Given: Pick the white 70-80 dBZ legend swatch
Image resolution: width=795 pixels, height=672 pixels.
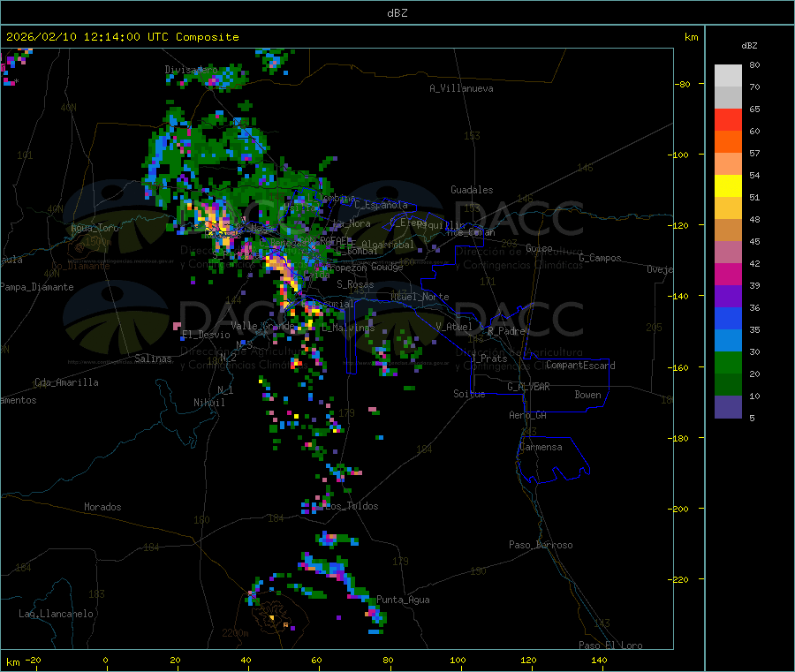Looking at the screenshot, I should point(728,76).
